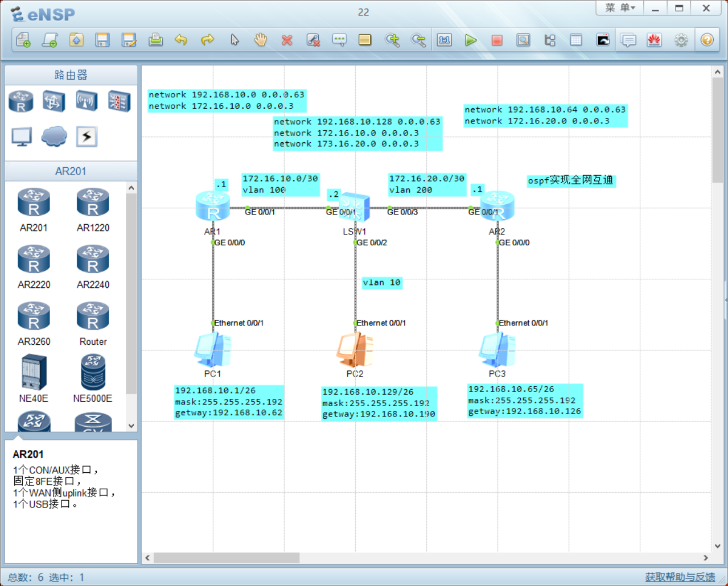Viewport: 728px width, 586px height.
Task: Click the 'vlan 10' text label
Action: 382,283
